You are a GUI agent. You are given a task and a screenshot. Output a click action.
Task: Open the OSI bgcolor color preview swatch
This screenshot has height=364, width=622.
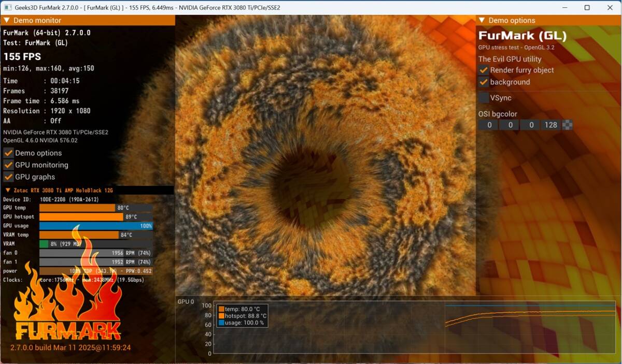point(568,125)
